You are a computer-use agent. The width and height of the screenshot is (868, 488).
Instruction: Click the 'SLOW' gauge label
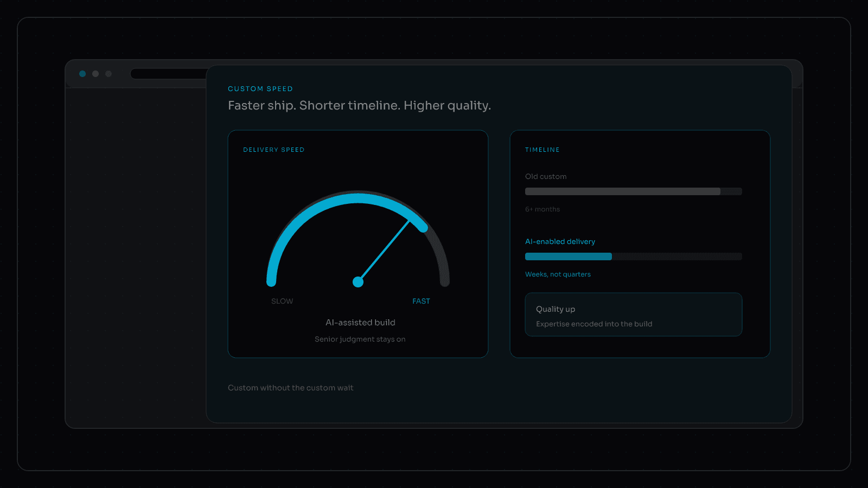coord(282,301)
